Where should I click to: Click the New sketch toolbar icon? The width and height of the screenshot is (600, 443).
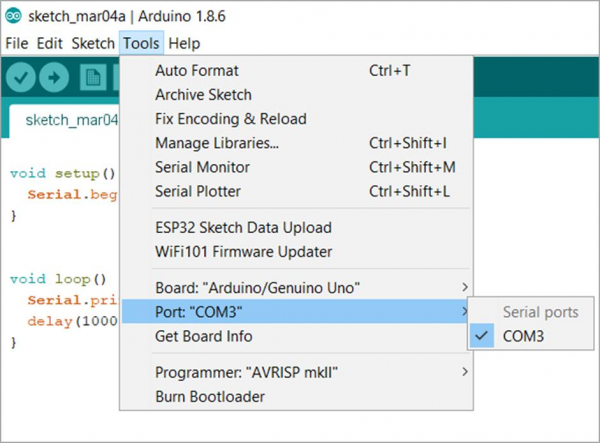[93, 77]
